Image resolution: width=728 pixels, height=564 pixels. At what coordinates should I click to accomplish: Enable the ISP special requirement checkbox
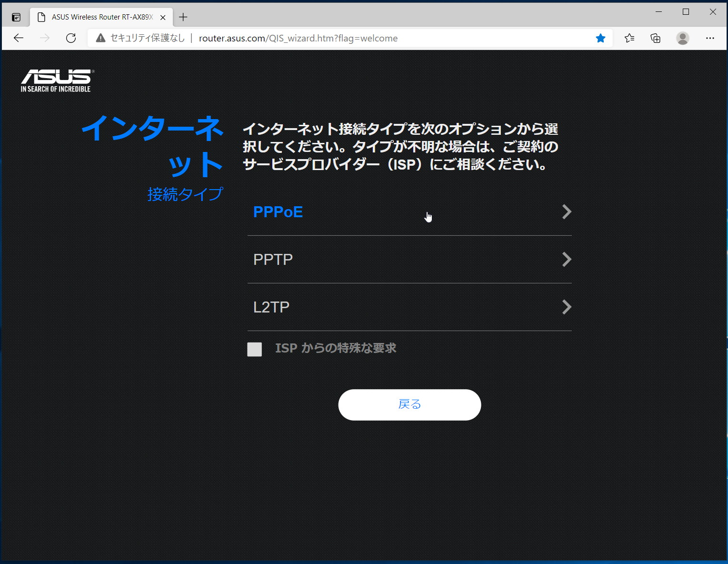255,349
